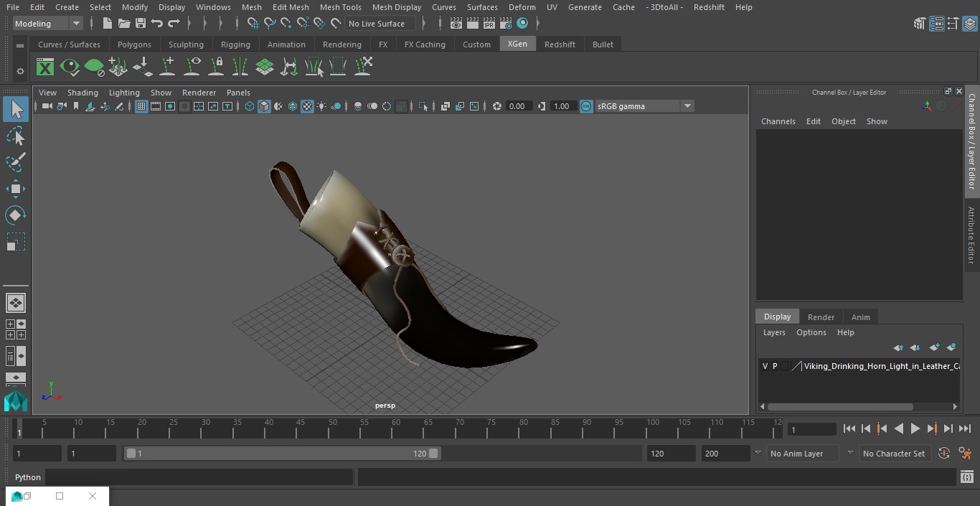Screen dimensions: 980x506
Task: Click the XGen editor shelf icon
Action: [x=45, y=67]
